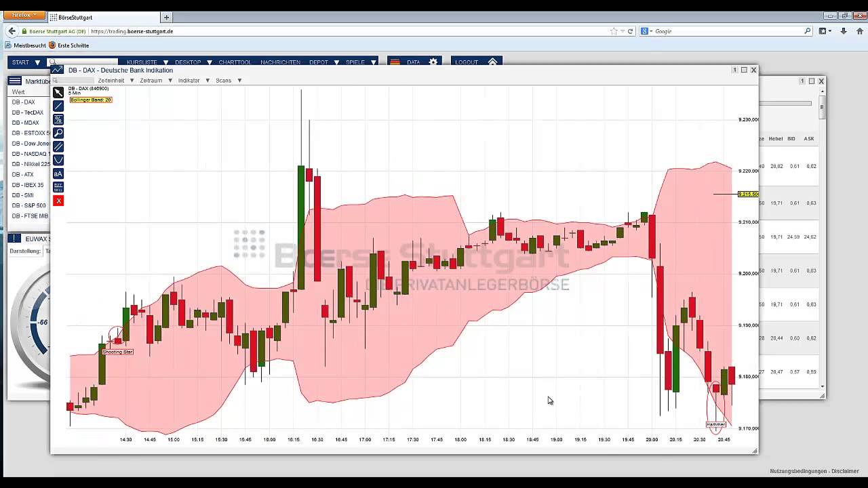Bookmark page with the star icon

(614, 31)
